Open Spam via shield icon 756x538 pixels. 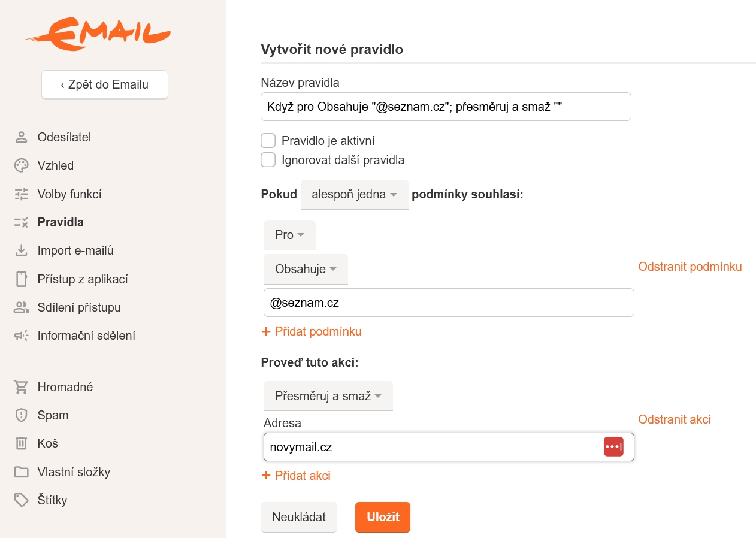(22, 415)
